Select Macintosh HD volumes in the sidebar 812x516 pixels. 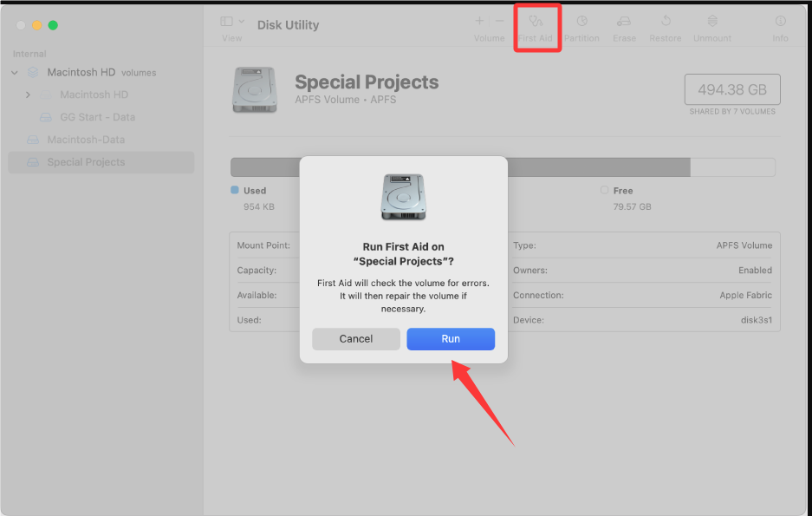pyautogui.click(x=101, y=73)
